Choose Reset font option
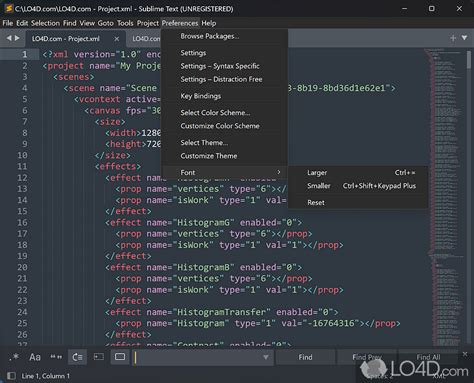Viewport: 474px width, 383px height. click(358, 202)
